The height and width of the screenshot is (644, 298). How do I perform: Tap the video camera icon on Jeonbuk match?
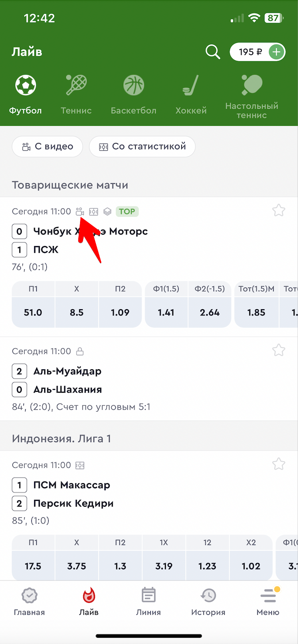pos(80,212)
